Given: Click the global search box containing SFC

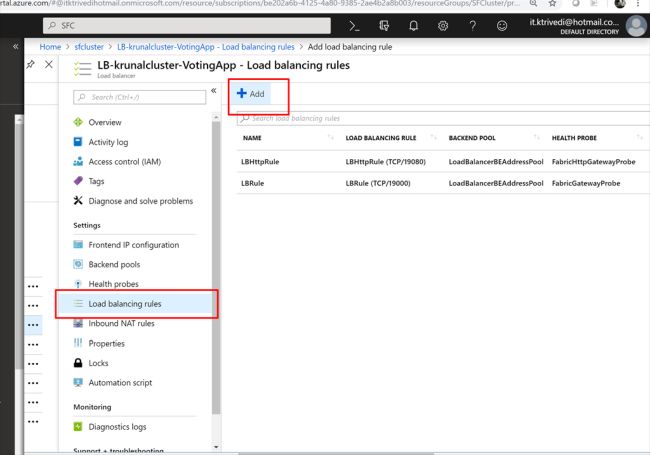Looking at the screenshot, I should 187,26.
